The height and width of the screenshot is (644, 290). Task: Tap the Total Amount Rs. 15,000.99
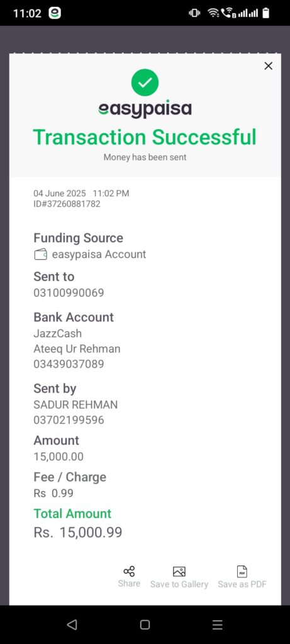(x=77, y=533)
